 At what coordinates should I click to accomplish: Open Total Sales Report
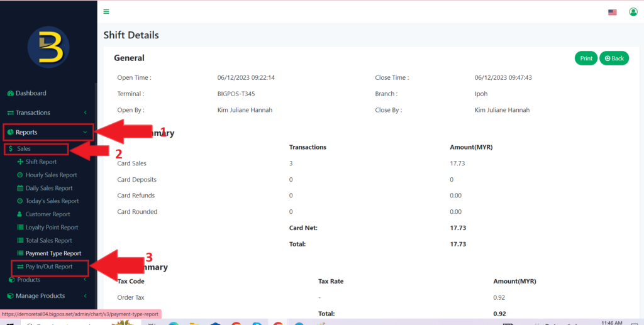pyautogui.click(x=48, y=240)
